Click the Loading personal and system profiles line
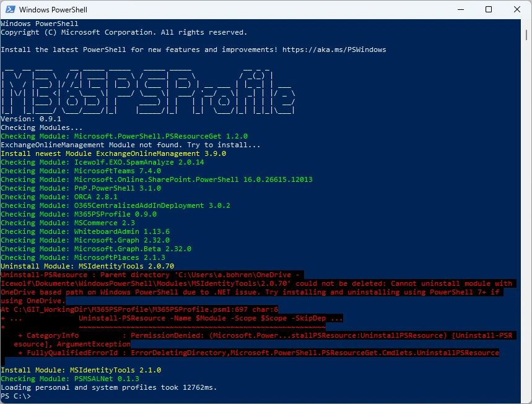Screen dimensions: 532x404 [108, 387]
